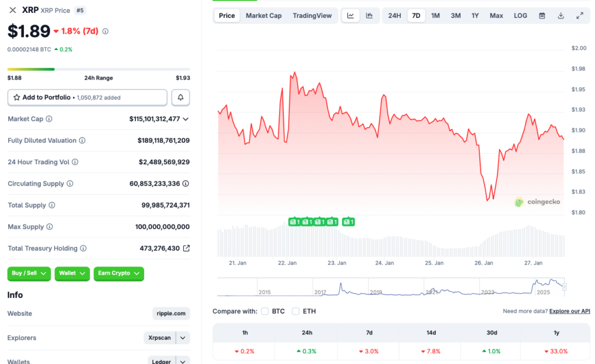Open Total Treasury Holding external link icon
595x364 pixels.
[185, 248]
